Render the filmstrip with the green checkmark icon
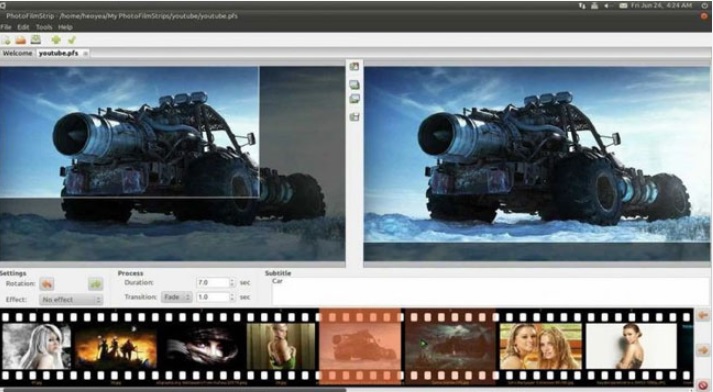 point(71,40)
